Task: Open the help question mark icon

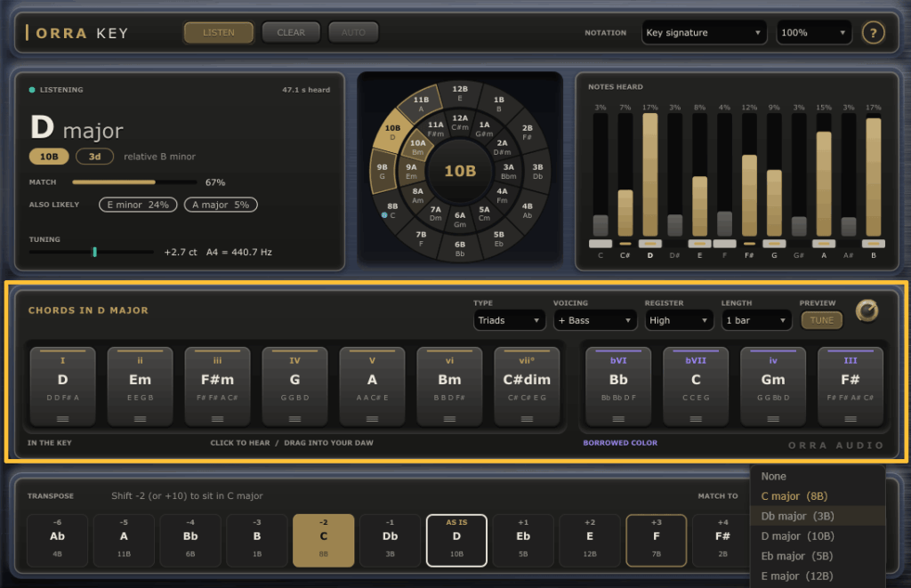Action: (873, 33)
